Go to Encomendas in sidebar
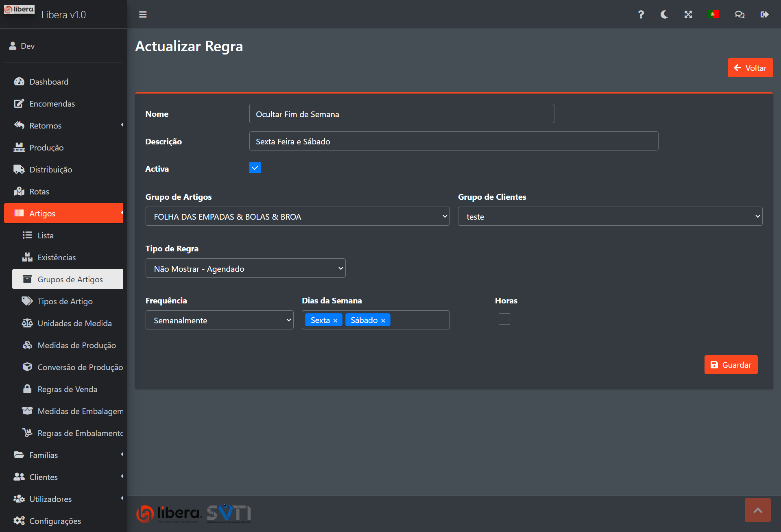Image resolution: width=781 pixels, height=532 pixels. [x=52, y=104]
